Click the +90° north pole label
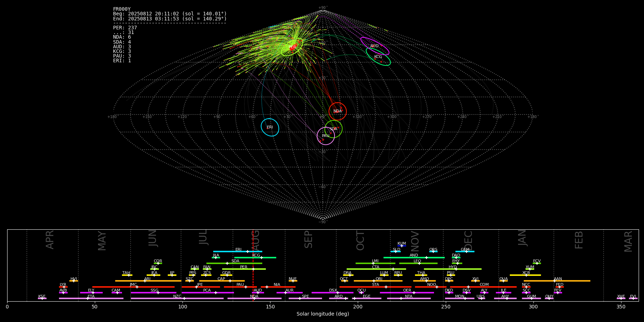Viewport: 644px width, 322px height. click(323, 8)
